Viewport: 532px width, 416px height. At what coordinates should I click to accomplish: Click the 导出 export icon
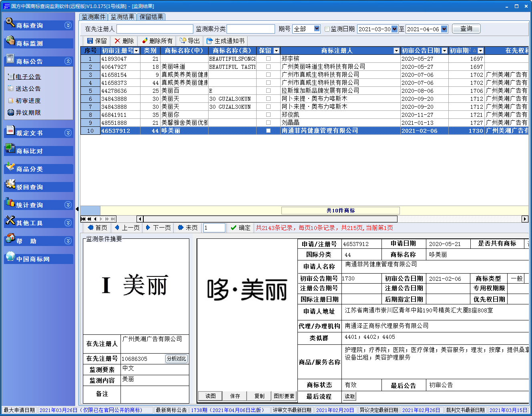(x=183, y=41)
